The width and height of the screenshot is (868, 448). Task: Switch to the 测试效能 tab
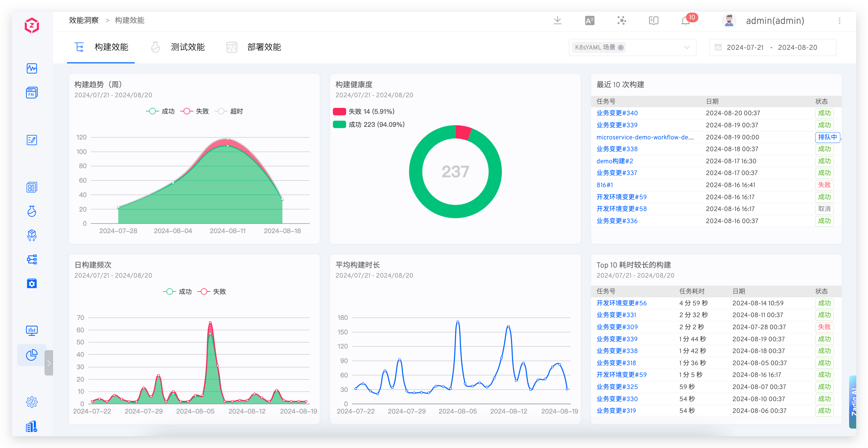coord(187,47)
